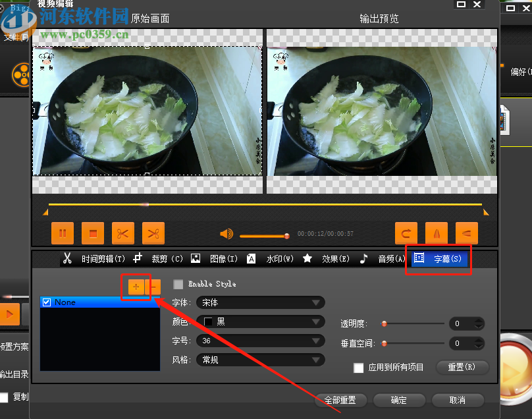Mute audio via the speaker icon

[226, 233]
